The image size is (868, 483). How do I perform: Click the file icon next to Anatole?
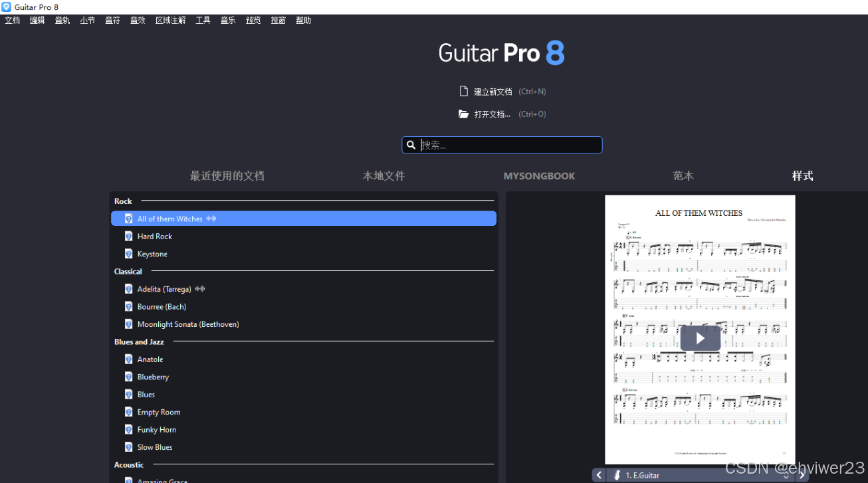click(129, 359)
